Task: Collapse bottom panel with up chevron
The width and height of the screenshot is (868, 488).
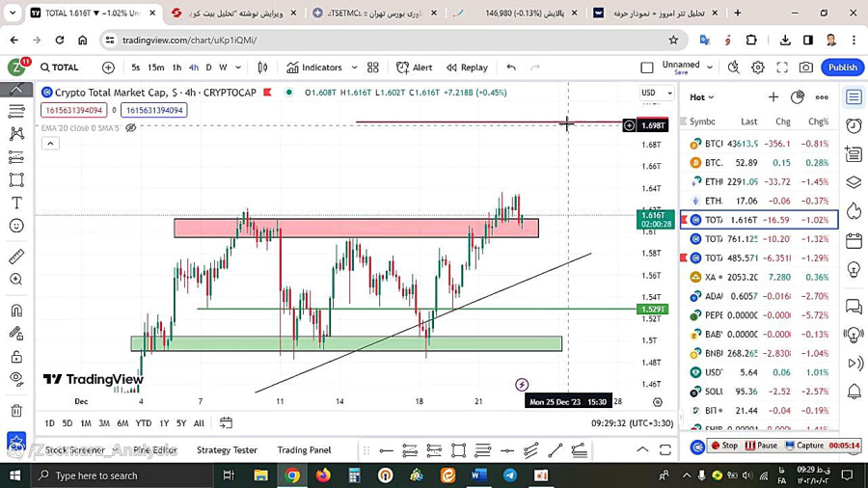Action: (x=642, y=449)
